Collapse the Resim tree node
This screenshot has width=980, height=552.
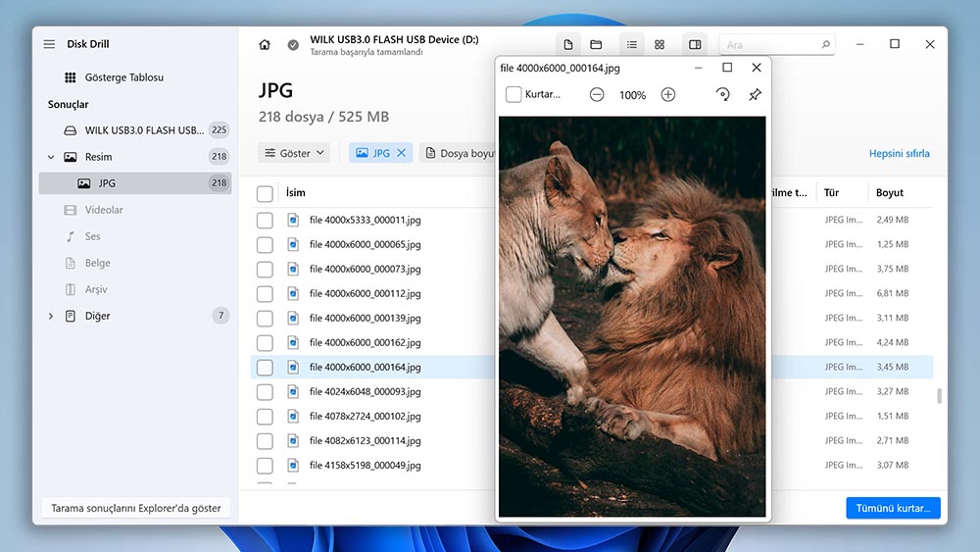[x=51, y=157]
